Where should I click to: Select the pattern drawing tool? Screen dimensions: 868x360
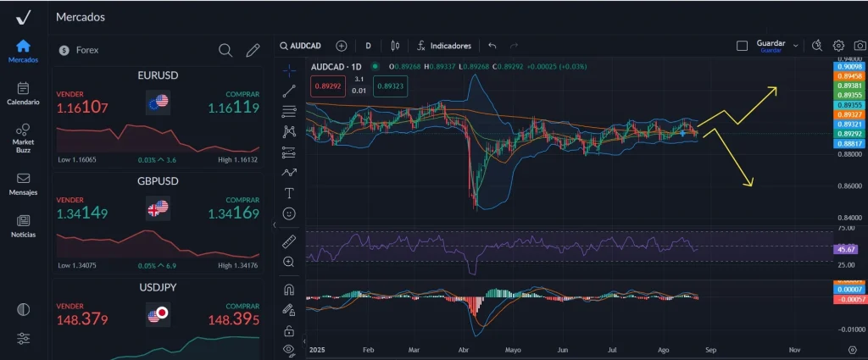(x=289, y=131)
